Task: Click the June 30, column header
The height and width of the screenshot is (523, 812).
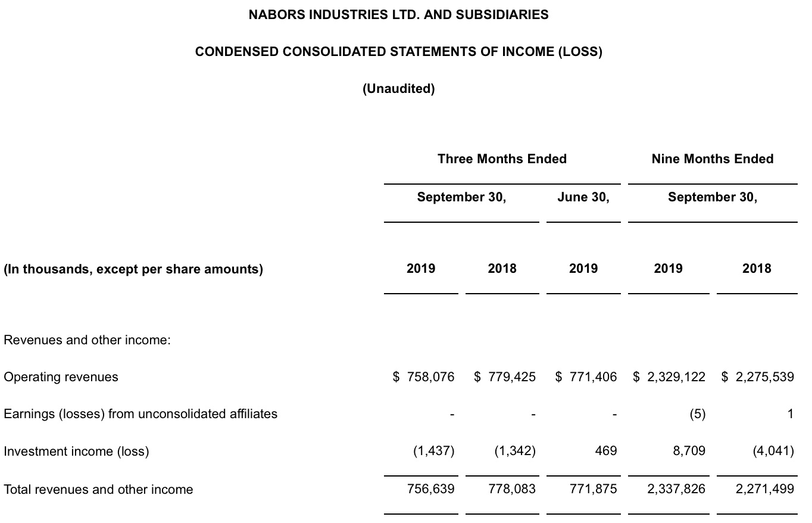Action: 583,197
